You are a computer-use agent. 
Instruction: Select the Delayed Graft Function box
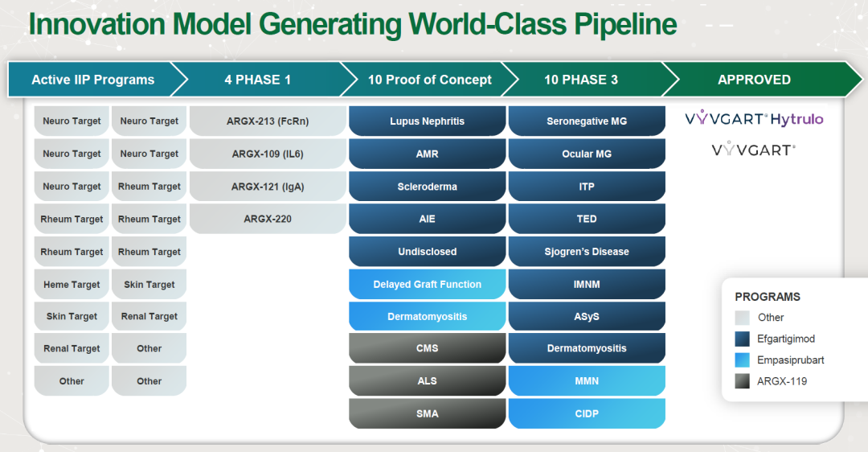[x=428, y=284]
